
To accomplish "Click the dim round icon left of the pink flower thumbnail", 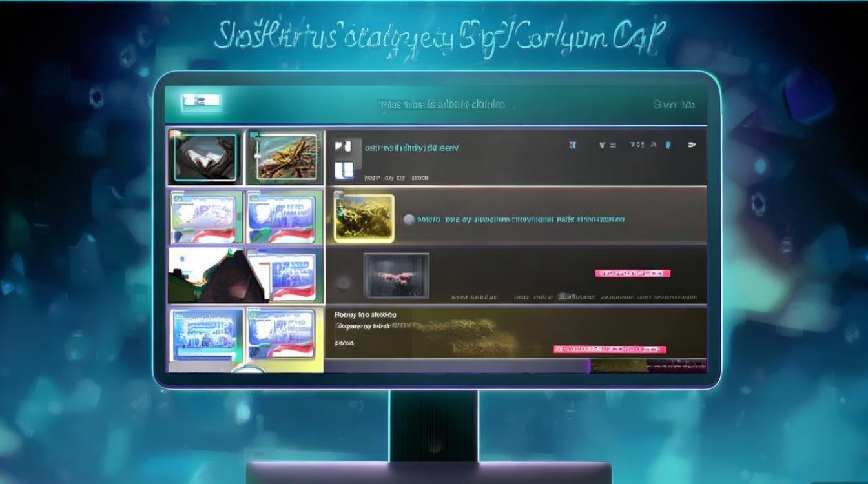I will (344, 281).
